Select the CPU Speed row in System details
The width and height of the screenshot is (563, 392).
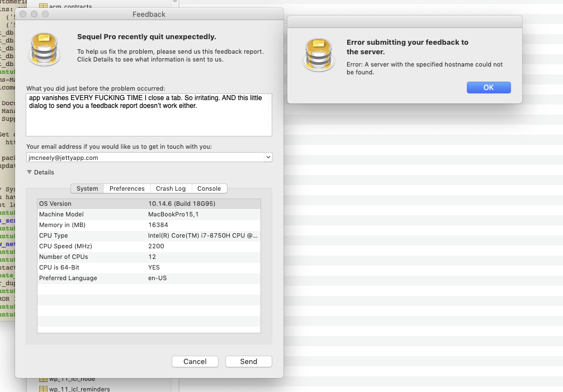click(148, 246)
